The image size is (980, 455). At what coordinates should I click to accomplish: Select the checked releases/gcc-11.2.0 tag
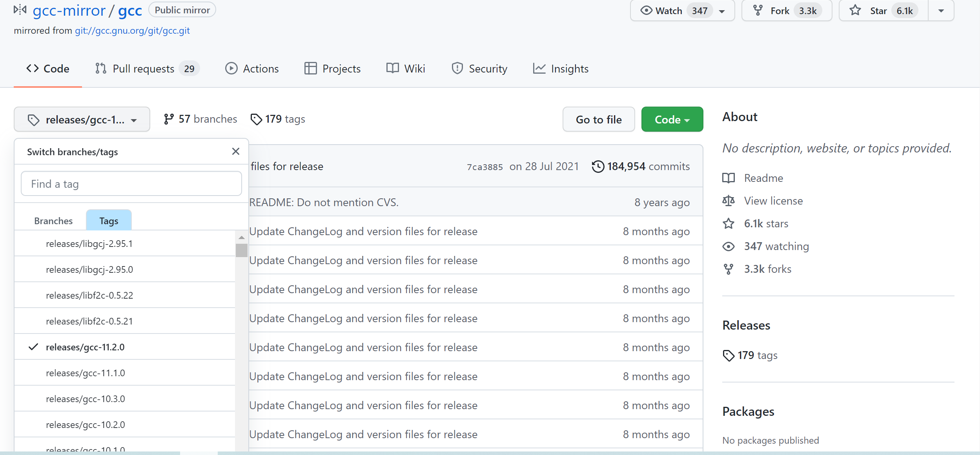(x=85, y=347)
